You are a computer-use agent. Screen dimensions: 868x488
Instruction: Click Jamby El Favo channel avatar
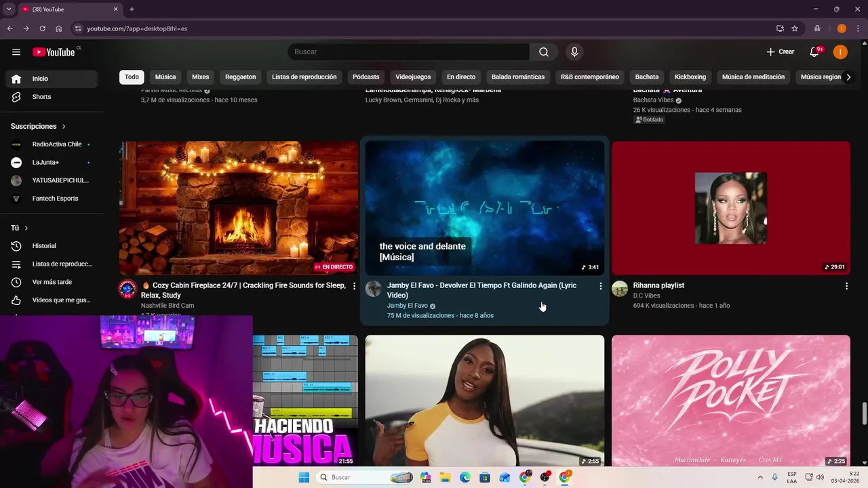pos(374,289)
